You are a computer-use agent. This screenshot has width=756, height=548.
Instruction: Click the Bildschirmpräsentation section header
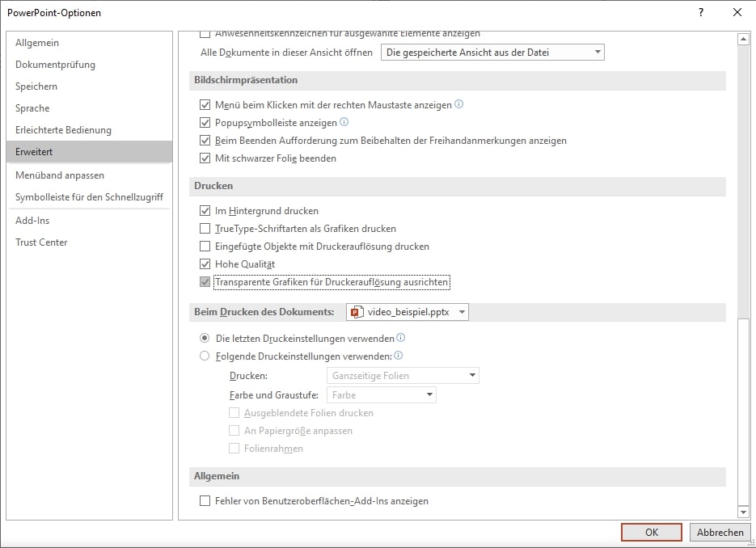point(457,80)
